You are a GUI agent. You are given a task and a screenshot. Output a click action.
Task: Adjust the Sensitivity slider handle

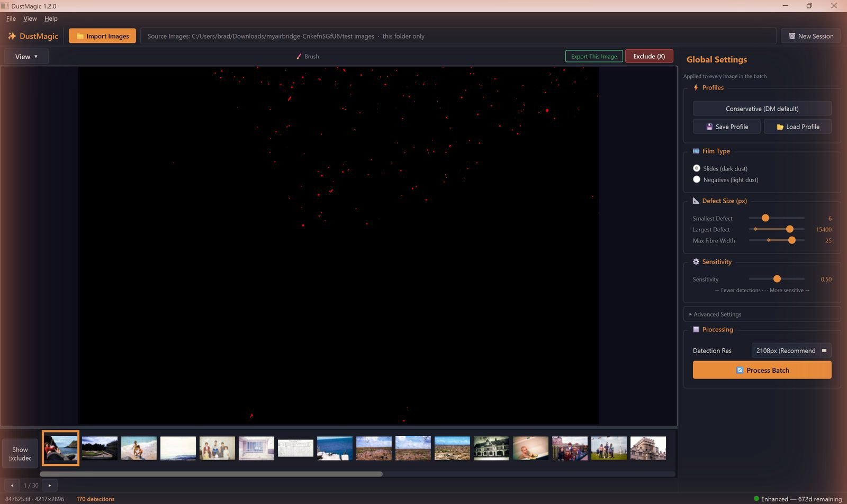[777, 279]
